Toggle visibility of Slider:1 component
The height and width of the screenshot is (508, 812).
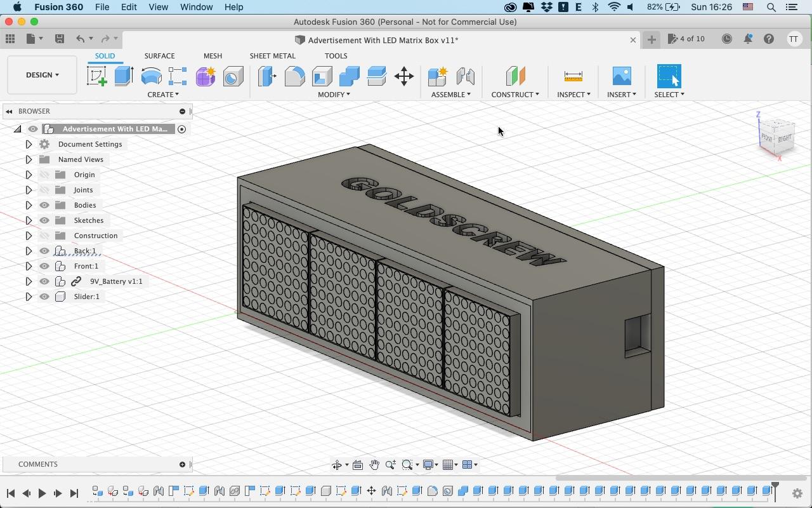(x=44, y=297)
